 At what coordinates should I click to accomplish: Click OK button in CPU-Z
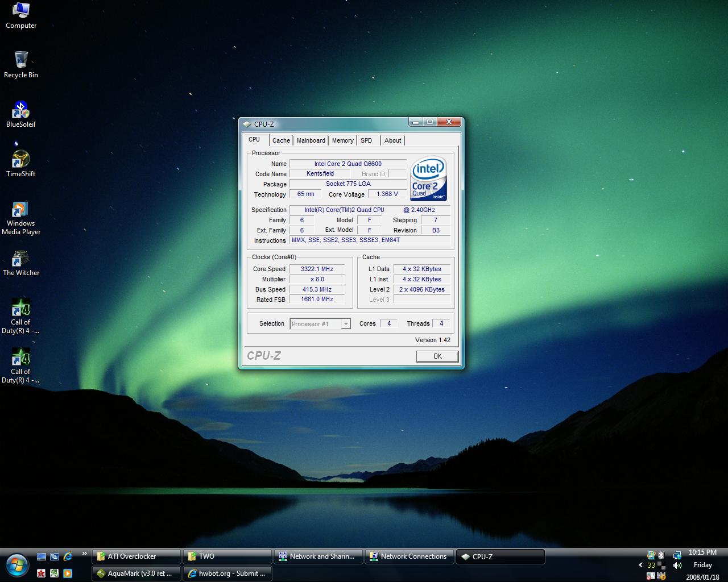pos(437,356)
